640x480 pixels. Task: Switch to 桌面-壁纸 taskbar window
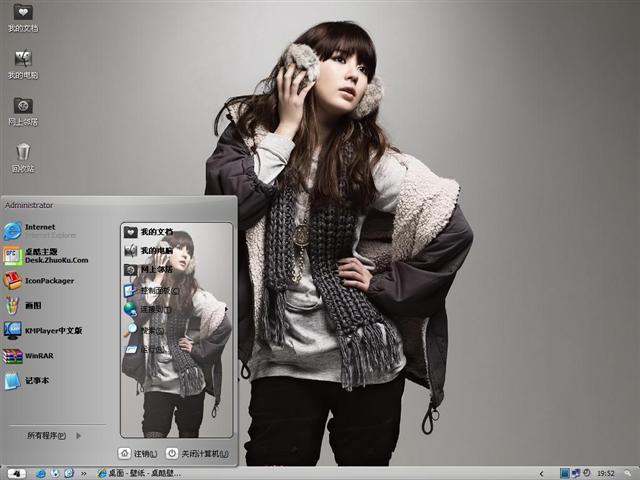(139, 473)
